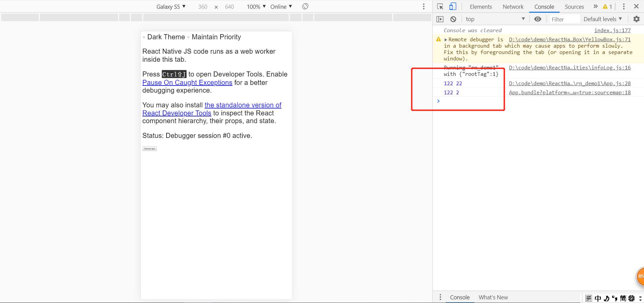Open source link App.js:28
The width and height of the screenshot is (644, 303).
(x=570, y=84)
